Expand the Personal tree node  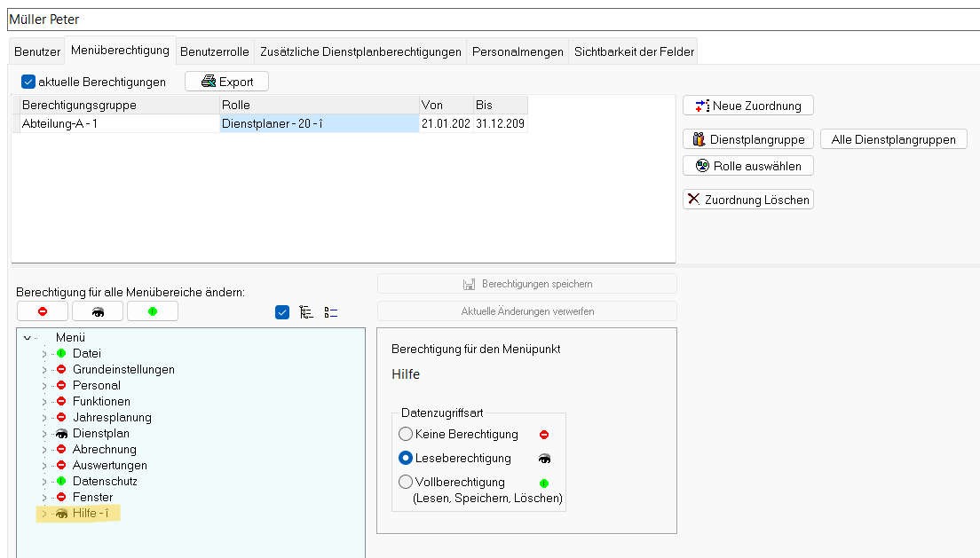43,386
